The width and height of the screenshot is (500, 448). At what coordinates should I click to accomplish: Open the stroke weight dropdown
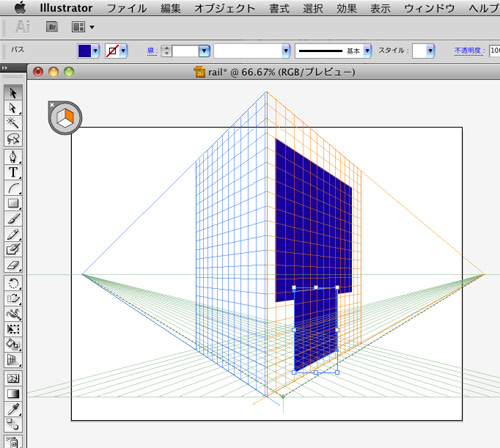point(204,51)
